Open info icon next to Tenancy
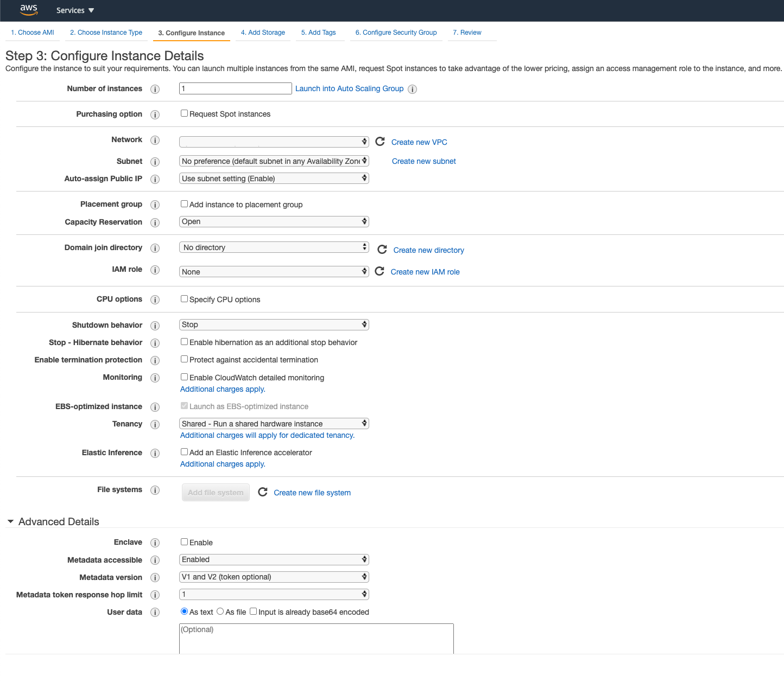 click(x=155, y=424)
